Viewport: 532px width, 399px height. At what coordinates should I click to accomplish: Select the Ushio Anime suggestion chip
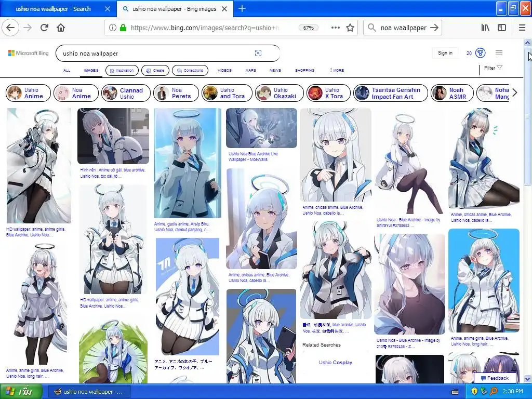[x=28, y=93]
